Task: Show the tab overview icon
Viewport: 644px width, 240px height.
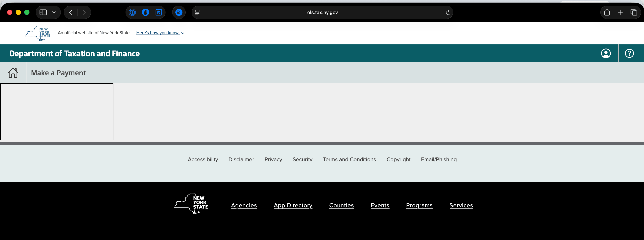Action: coord(634,12)
